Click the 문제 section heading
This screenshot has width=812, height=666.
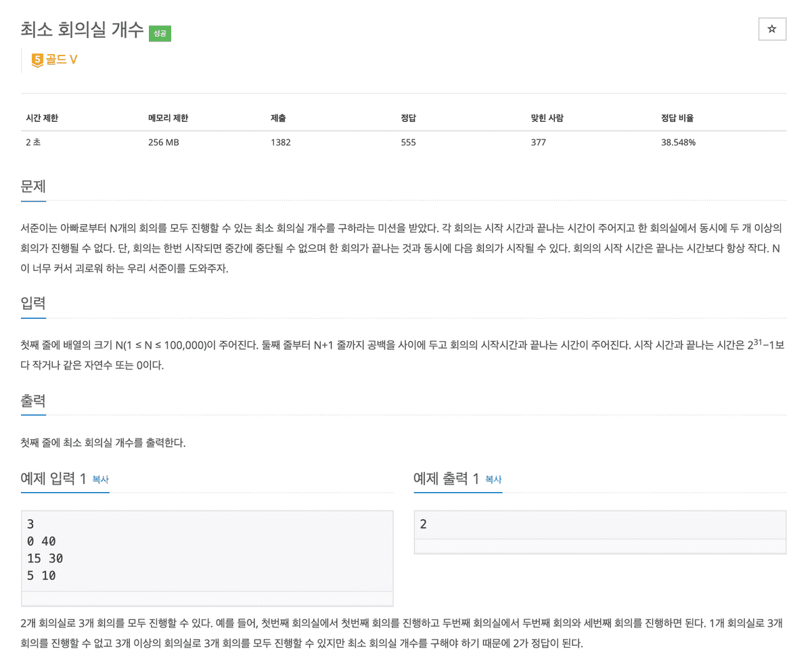pyautogui.click(x=33, y=186)
